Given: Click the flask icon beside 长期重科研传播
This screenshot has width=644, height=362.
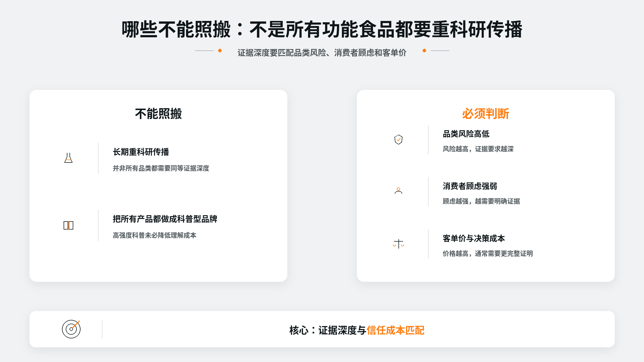Looking at the screenshot, I should pyautogui.click(x=68, y=158).
